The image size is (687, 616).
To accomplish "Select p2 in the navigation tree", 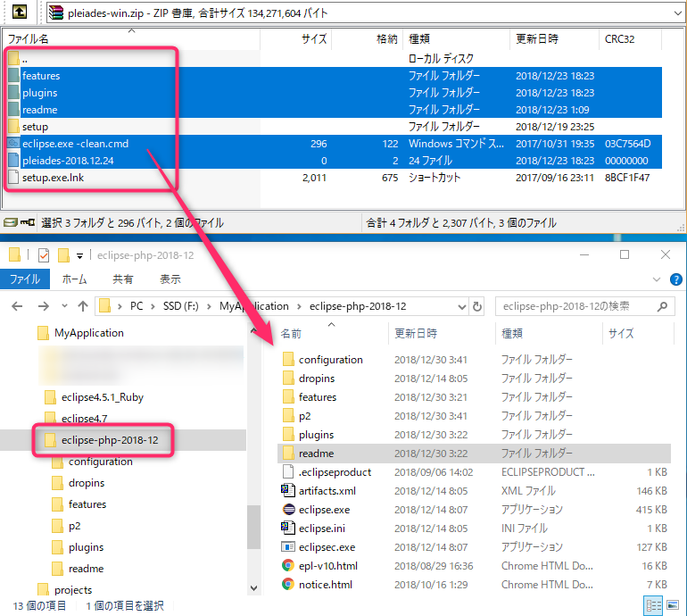I will (66, 526).
